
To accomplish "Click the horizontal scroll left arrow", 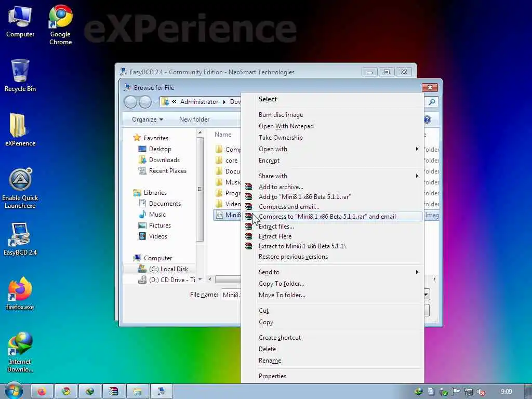I will [x=210, y=279].
